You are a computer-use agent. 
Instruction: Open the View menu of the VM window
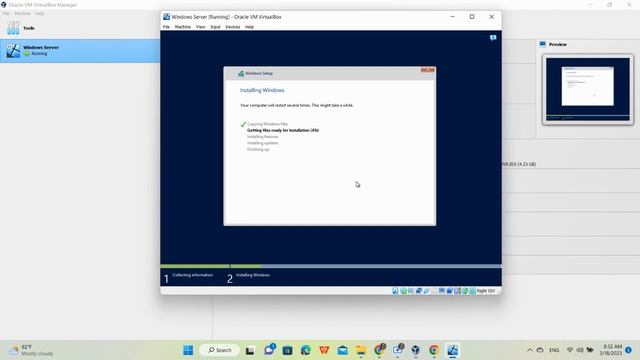point(200,27)
